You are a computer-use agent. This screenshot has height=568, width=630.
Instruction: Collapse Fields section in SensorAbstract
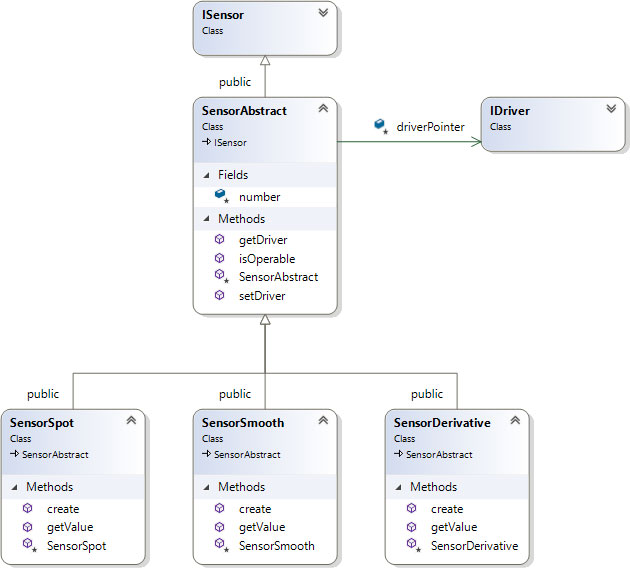(208, 175)
